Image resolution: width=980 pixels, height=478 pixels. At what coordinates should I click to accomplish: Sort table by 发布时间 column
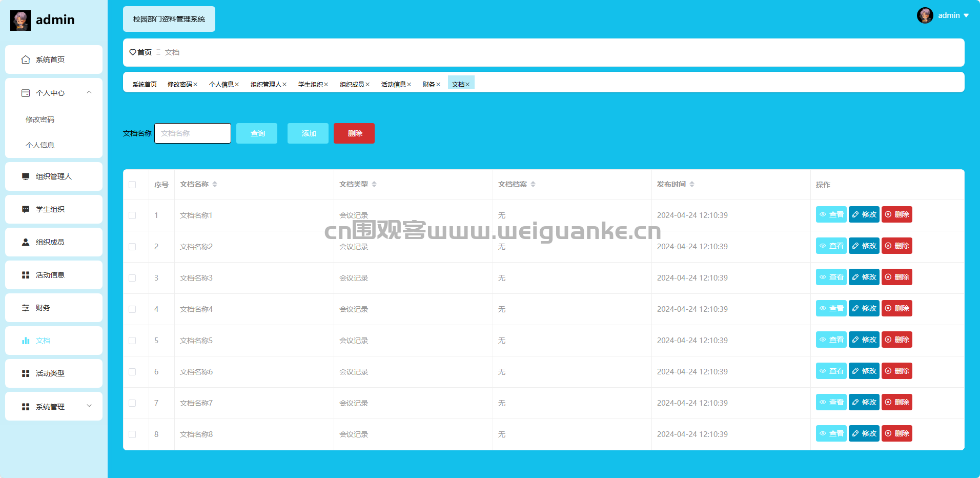[692, 184]
